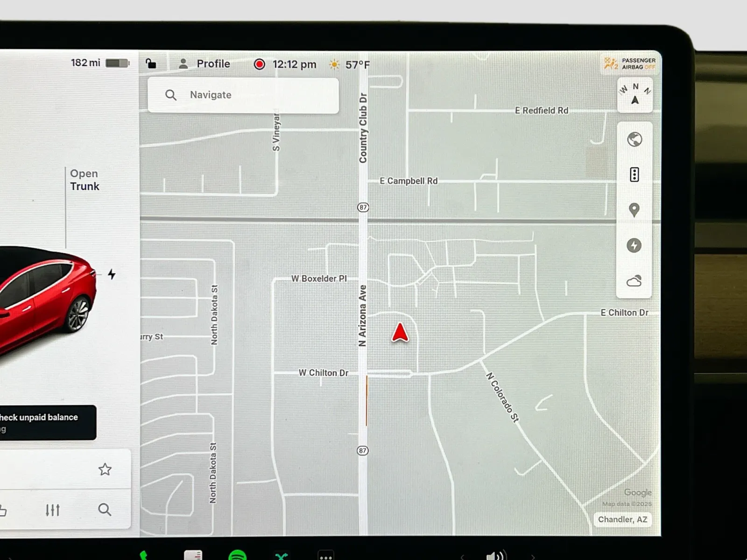Open the Spotify app in the dock
747x560 pixels.
coord(238,555)
